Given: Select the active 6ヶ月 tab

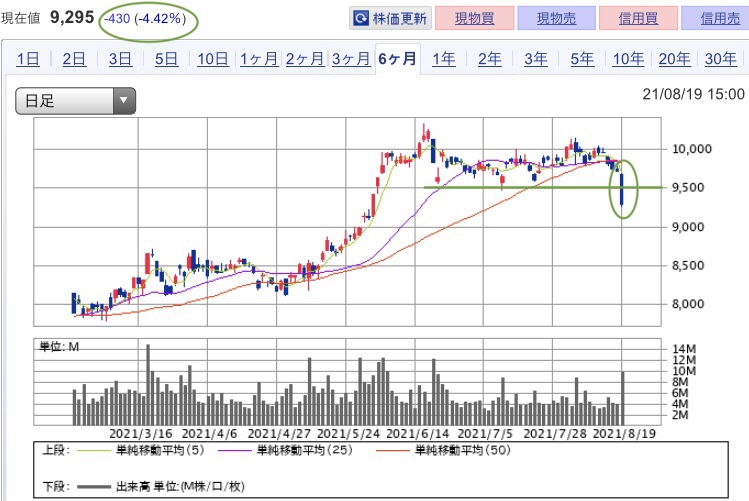Looking at the screenshot, I should pyautogui.click(x=397, y=59).
